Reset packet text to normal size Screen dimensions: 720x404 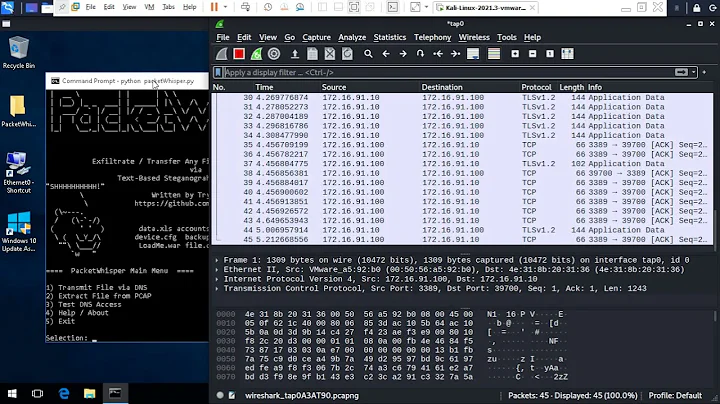click(x=550, y=54)
